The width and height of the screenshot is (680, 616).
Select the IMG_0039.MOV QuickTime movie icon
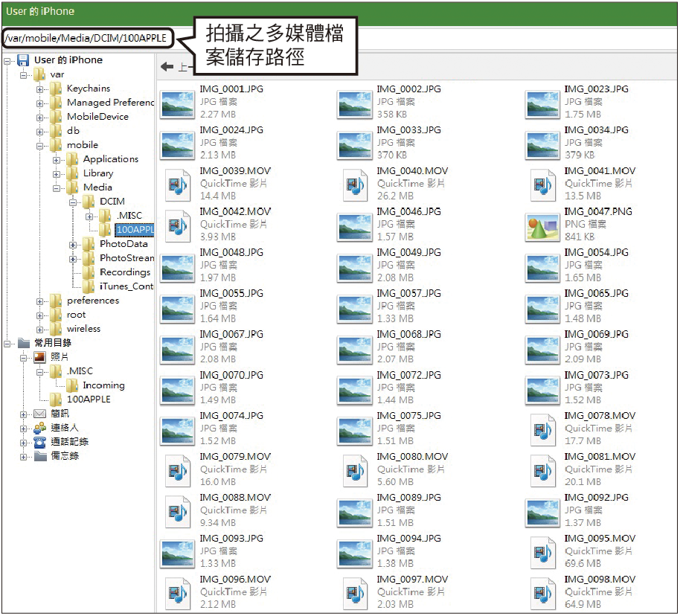tap(178, 186)
